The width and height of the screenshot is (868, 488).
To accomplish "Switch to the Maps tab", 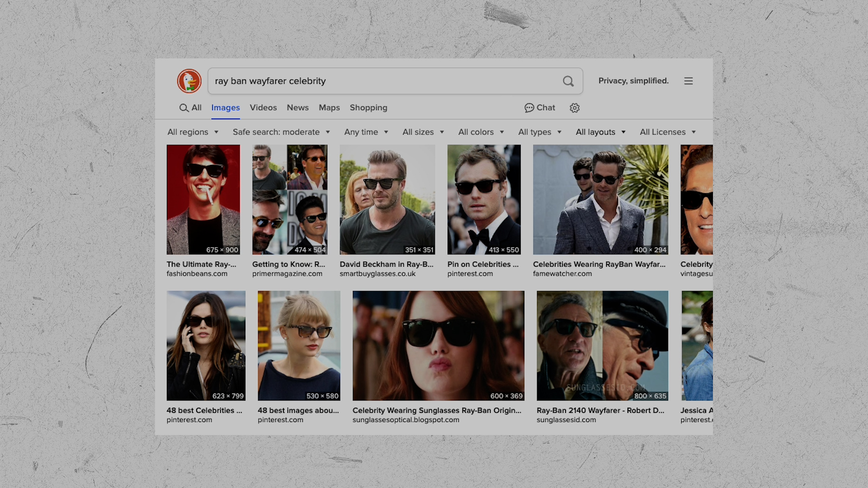I will coord(329,108).
